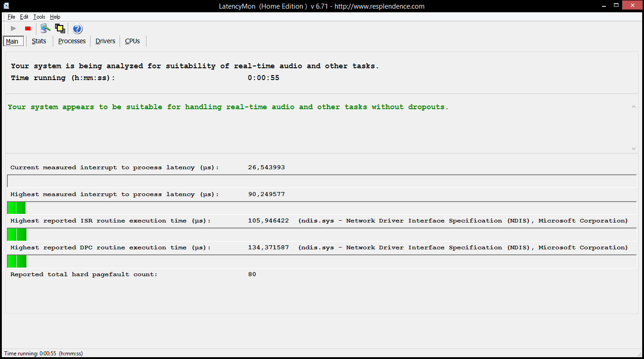Click the 'Highest reported ISR routine execution time' label

coord(111,221)
